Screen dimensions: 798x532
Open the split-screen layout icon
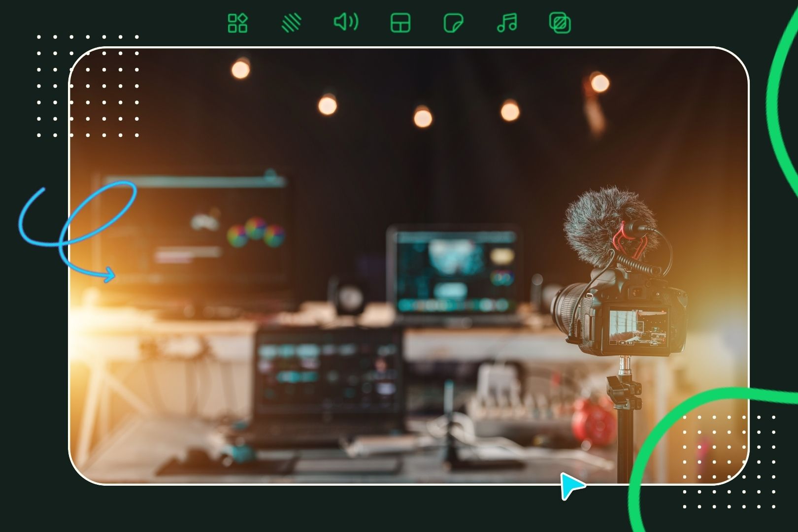[x=400, y=23]
